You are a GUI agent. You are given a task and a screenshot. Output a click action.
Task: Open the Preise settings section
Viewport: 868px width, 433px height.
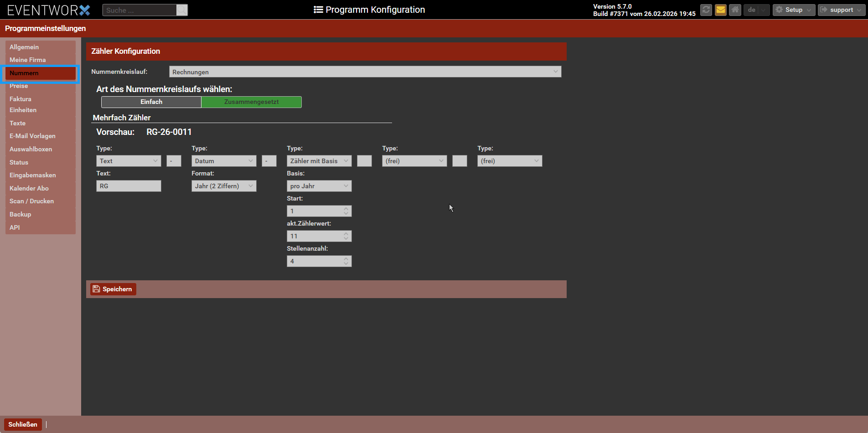[19, 86]
